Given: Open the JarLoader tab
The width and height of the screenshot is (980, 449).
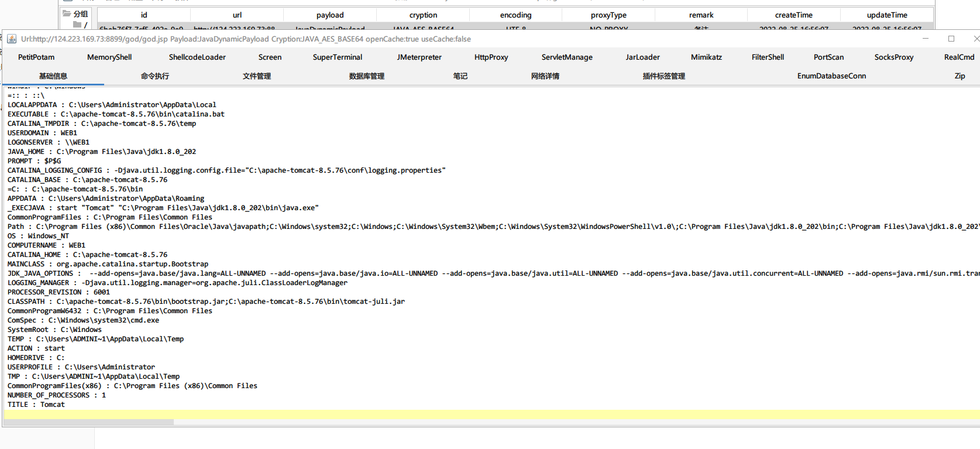Looking at the screenshot, I should point(642,57).
